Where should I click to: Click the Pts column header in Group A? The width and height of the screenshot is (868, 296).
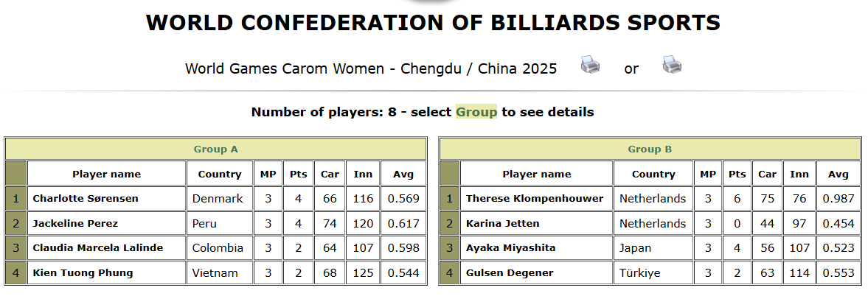(298, 174)
